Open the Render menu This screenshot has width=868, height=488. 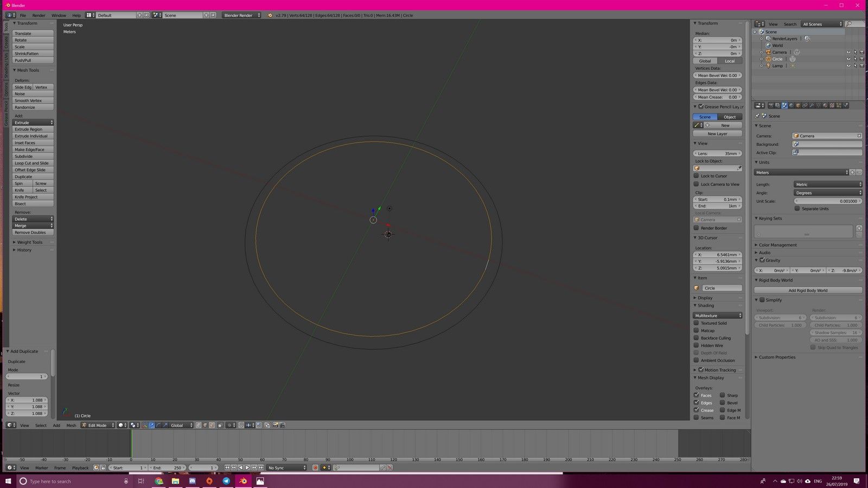pyautogui.click(x=39, y=15)
